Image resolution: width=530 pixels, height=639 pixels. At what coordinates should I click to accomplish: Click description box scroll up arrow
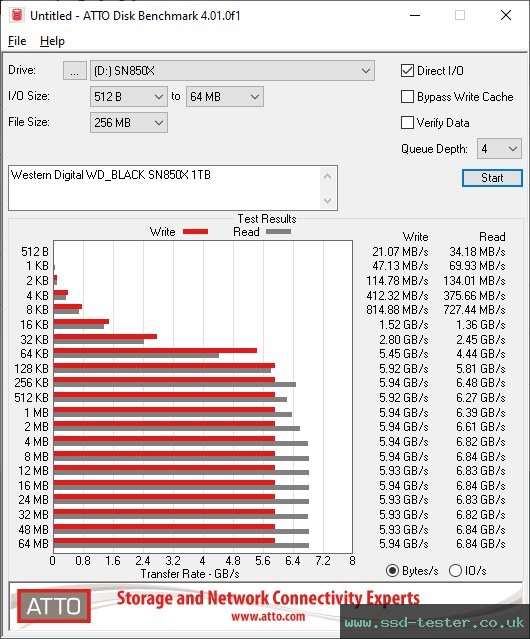(x=328, y=176)
